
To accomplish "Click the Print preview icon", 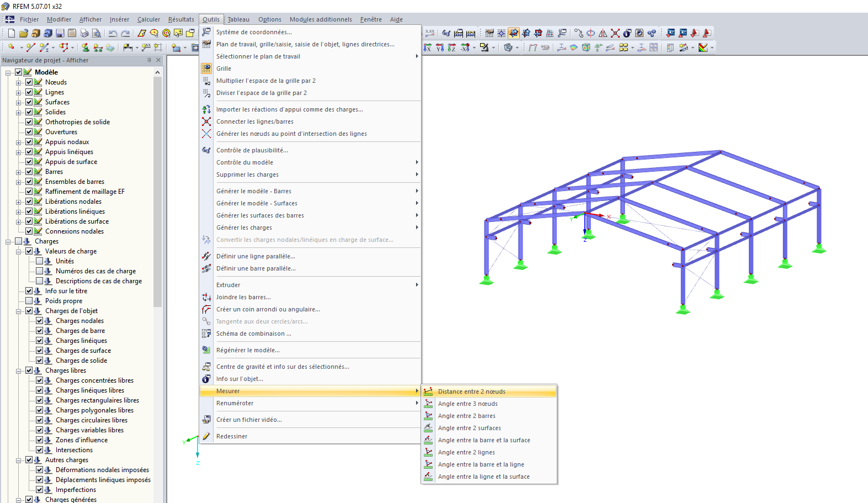I will tap(96, 33).
